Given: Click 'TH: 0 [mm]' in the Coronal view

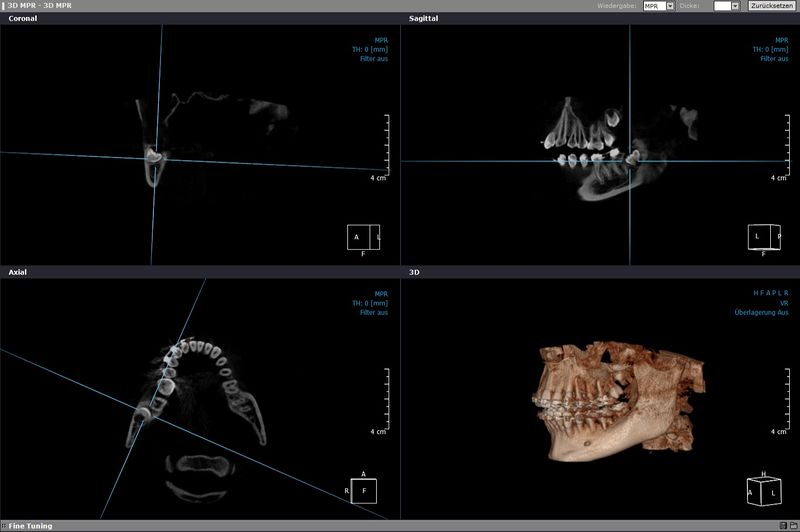Looking at the screenshot, I should point(370,49).
